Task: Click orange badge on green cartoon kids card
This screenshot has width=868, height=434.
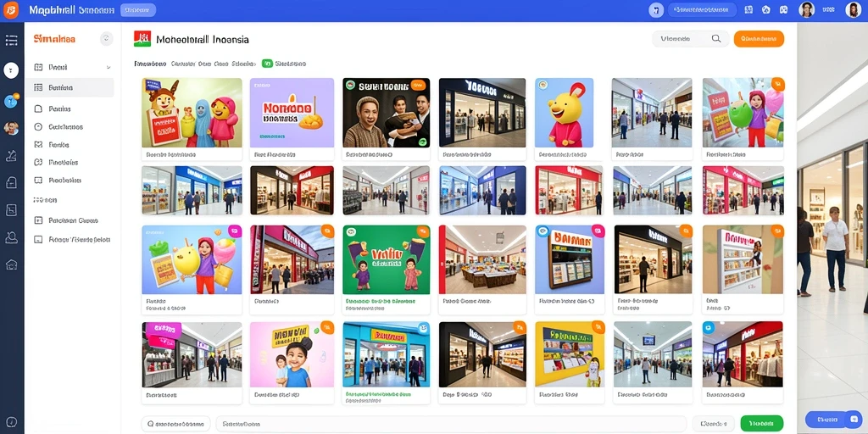Action: coord(422,231)
